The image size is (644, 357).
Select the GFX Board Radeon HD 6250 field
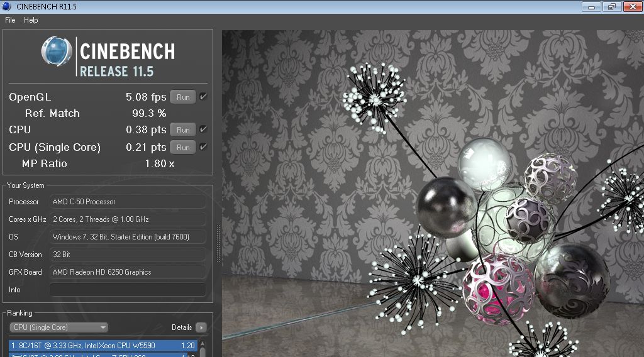[128, 272]
